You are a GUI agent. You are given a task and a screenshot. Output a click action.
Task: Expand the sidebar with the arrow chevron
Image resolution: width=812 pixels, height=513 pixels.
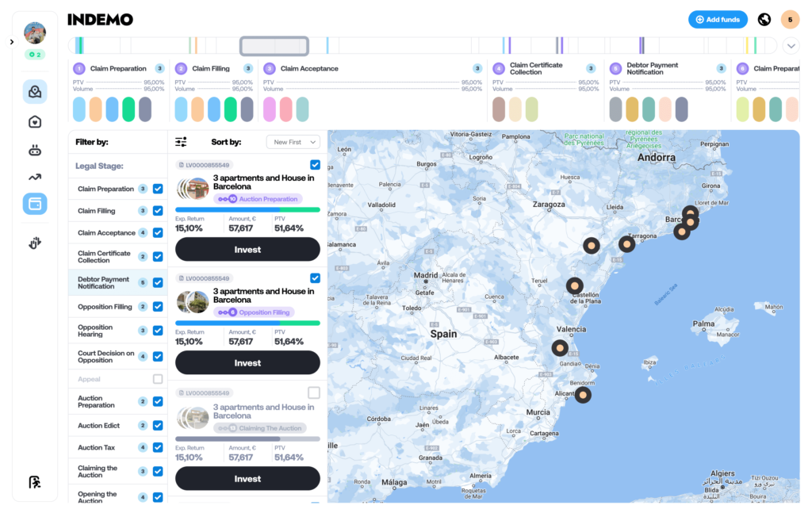tap(11, 42)
